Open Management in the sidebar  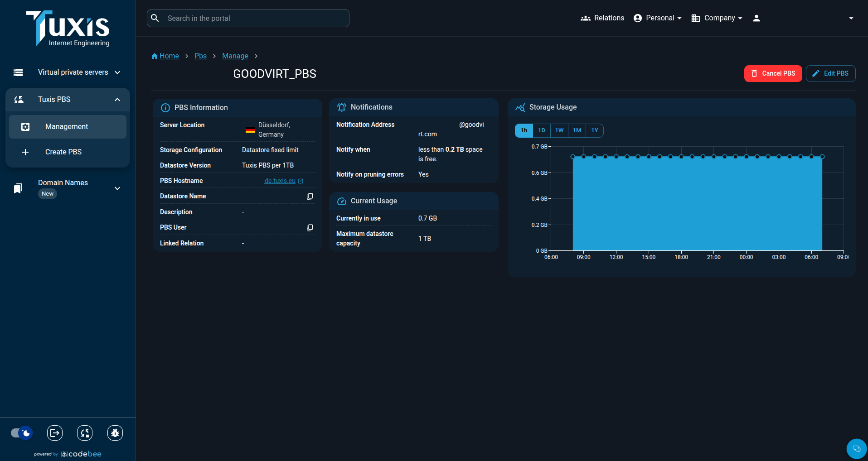[68, 127]
